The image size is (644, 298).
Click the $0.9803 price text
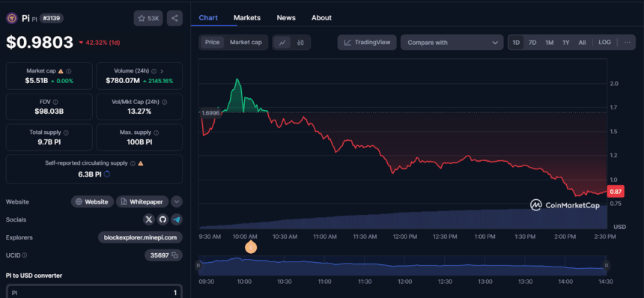point(40,42)
